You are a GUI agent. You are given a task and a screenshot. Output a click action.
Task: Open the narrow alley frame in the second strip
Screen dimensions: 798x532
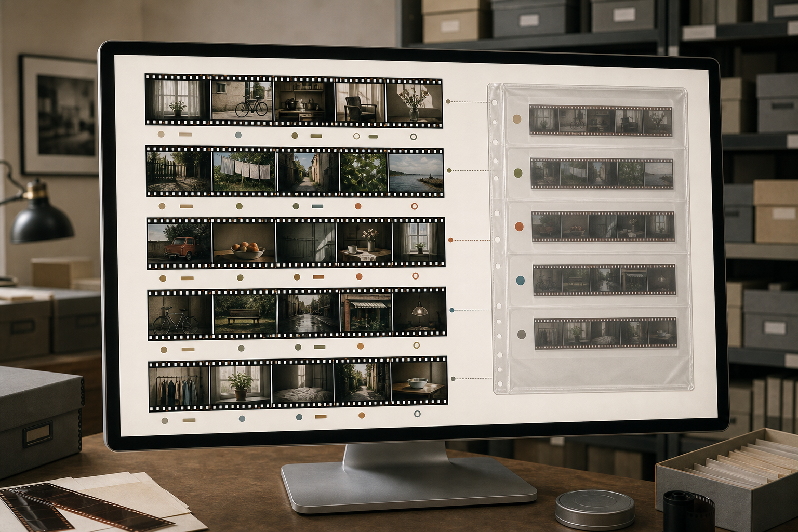point(308,172)
